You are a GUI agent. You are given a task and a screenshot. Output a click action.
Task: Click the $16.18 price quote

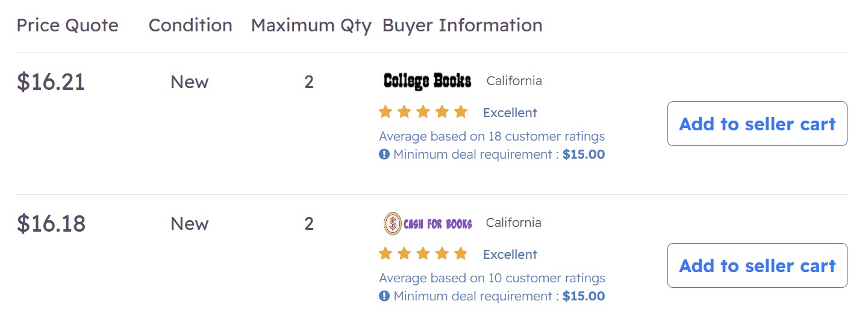51,224
